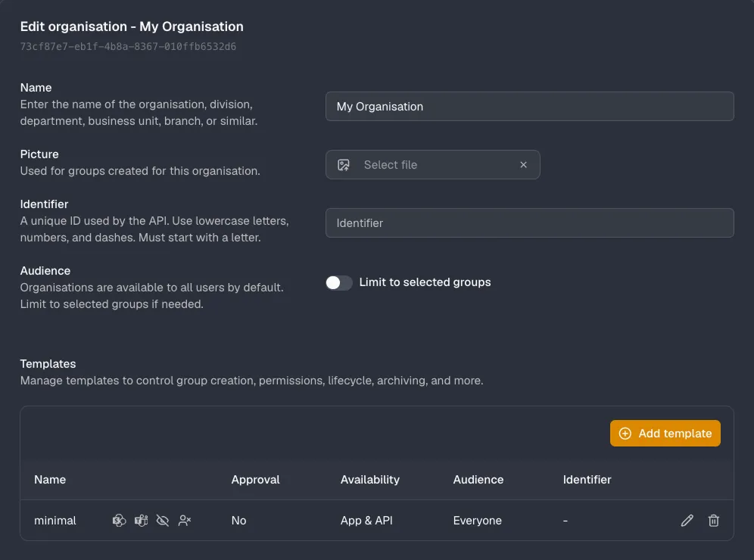This screenshot has width=754, height=560.
Task: Clear the selected picture file
Action: coord(523,165)
